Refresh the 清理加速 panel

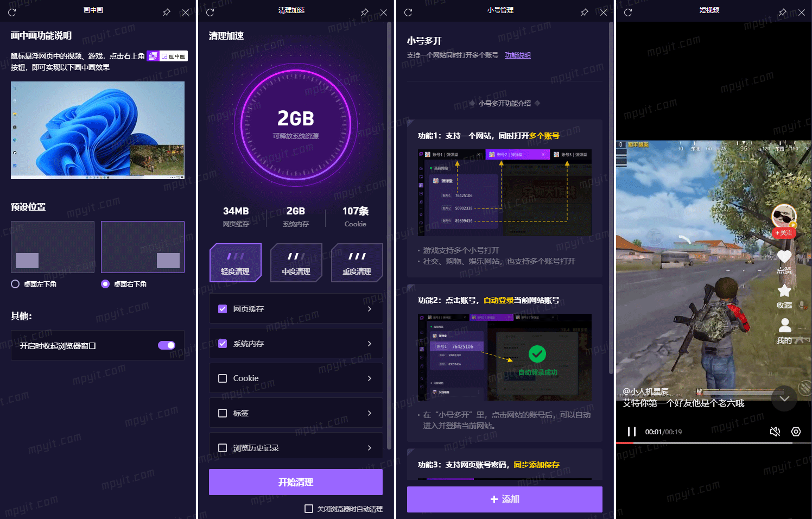pos(210,12)
